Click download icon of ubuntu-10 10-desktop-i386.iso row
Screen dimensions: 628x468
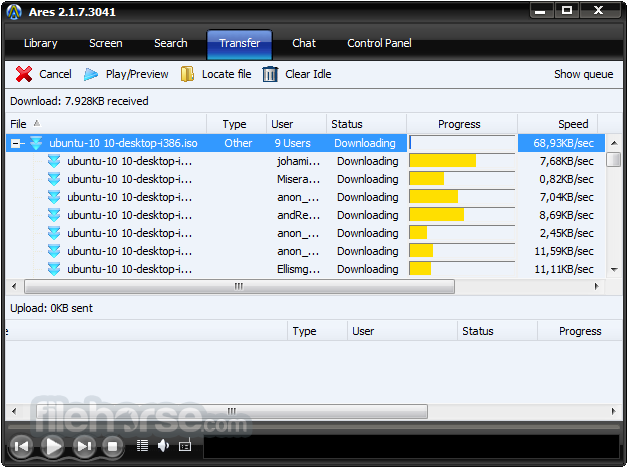click(36, 143)
